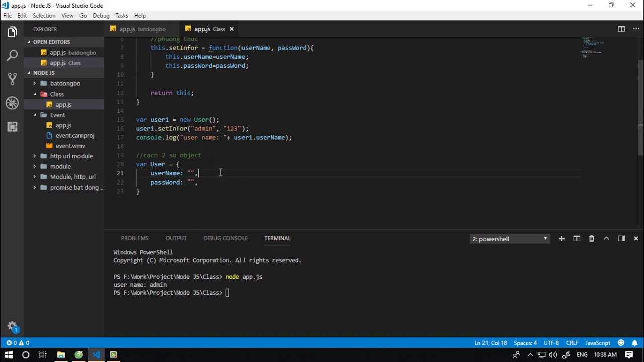Image resolution: width=644 pixels, height=362 pixels.
Task: Split the editor with the layout icon
Action: (x=621, y=29)
